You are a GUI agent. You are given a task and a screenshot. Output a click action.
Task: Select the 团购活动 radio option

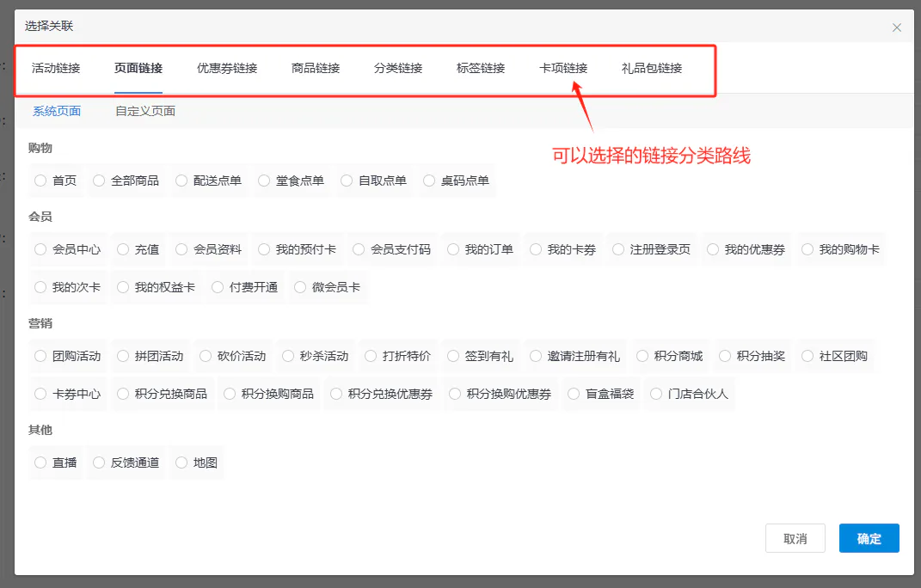[40, 356]
